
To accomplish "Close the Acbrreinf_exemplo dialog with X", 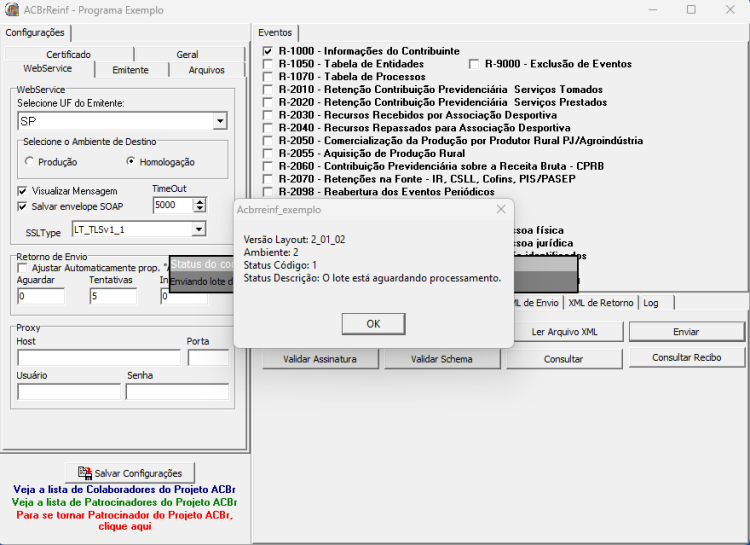I will (x=501, y=209).
